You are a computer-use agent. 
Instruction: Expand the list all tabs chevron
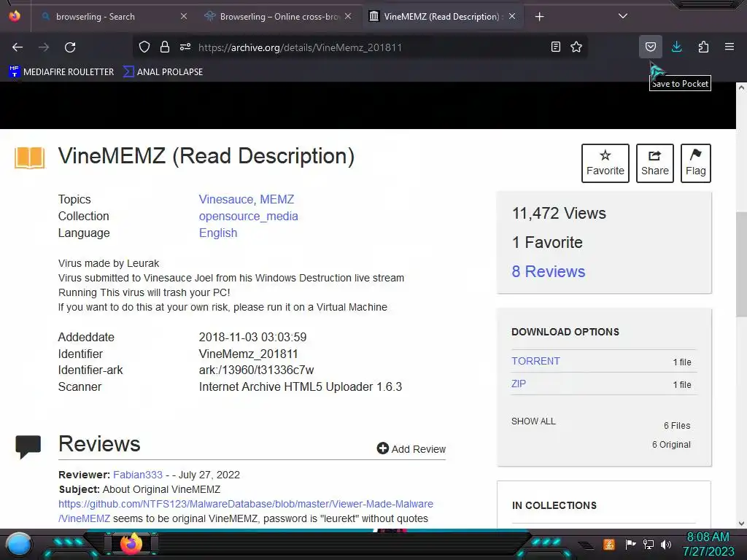coord(623,16)
